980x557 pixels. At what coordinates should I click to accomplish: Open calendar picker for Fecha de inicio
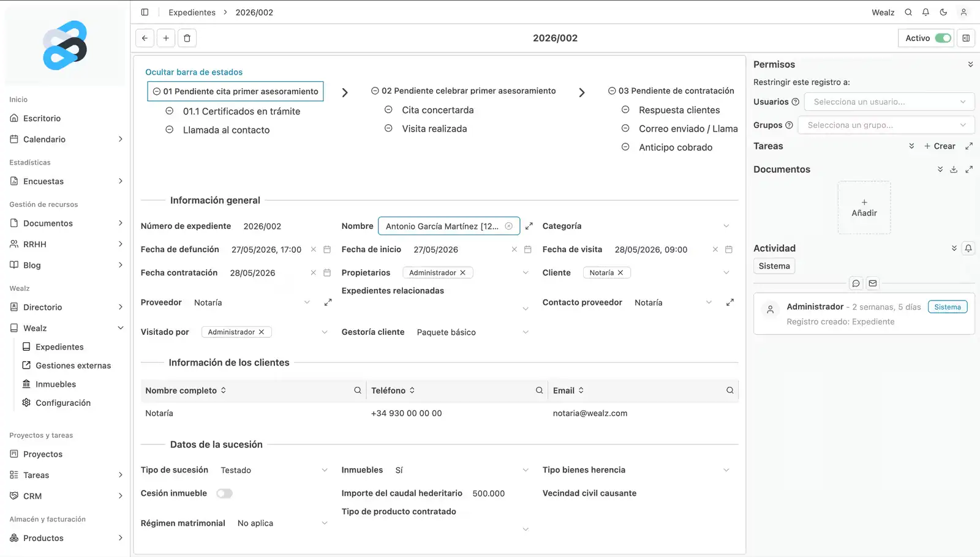(x=528, y=250)
